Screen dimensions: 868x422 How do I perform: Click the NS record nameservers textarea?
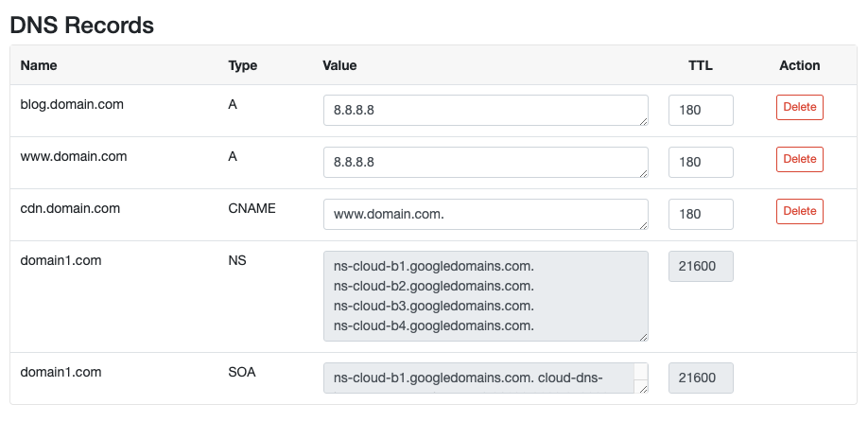(485, 296)
